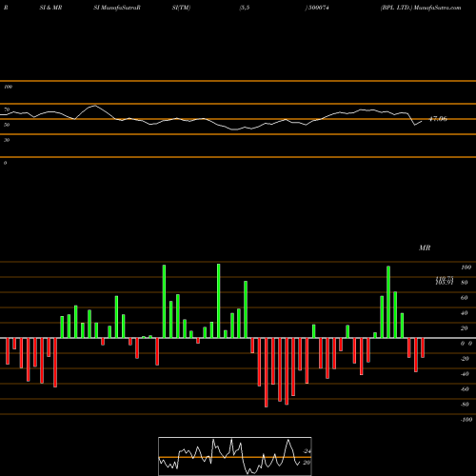Click the -80 label on MR axis
Viewport: 476px width, 476px height.
coord(465,405)
